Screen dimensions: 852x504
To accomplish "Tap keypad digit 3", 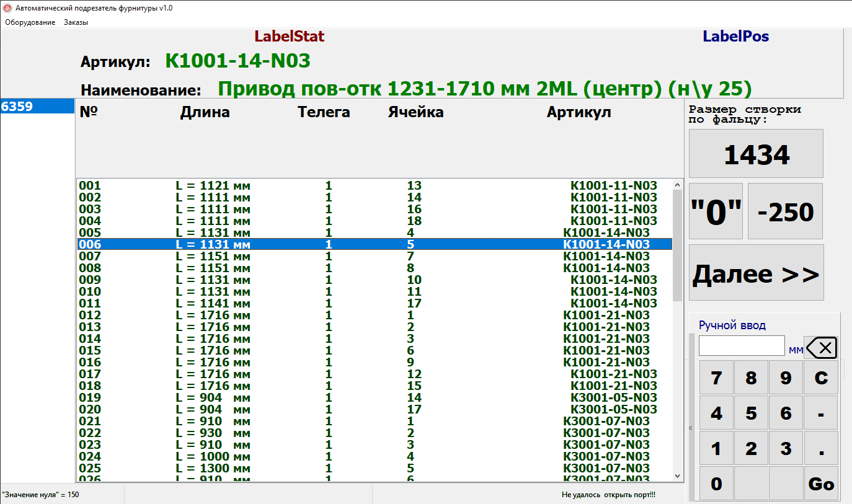I will click(x=786, y=448).
